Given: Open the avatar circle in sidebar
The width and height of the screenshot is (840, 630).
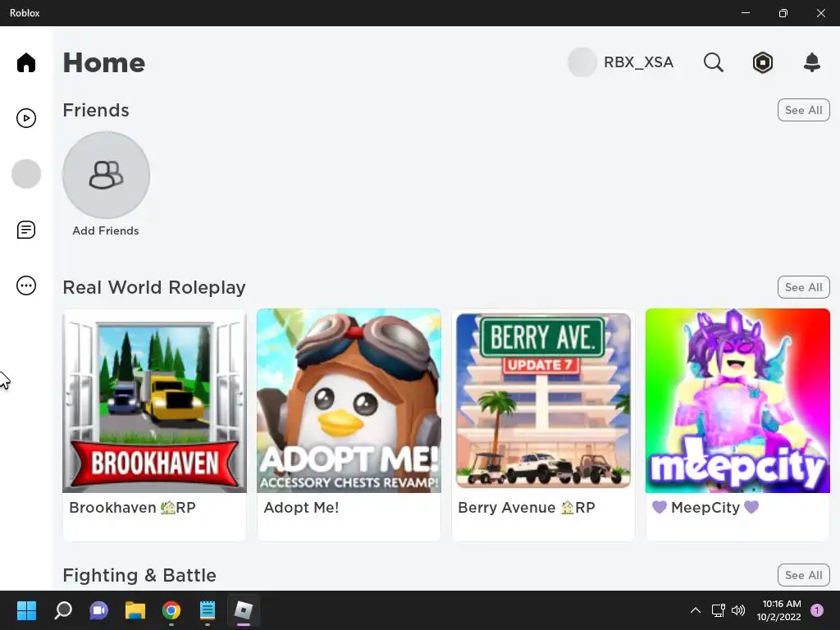Looking at the screenshot, I should pyautogui.click(x=25, y=174).
